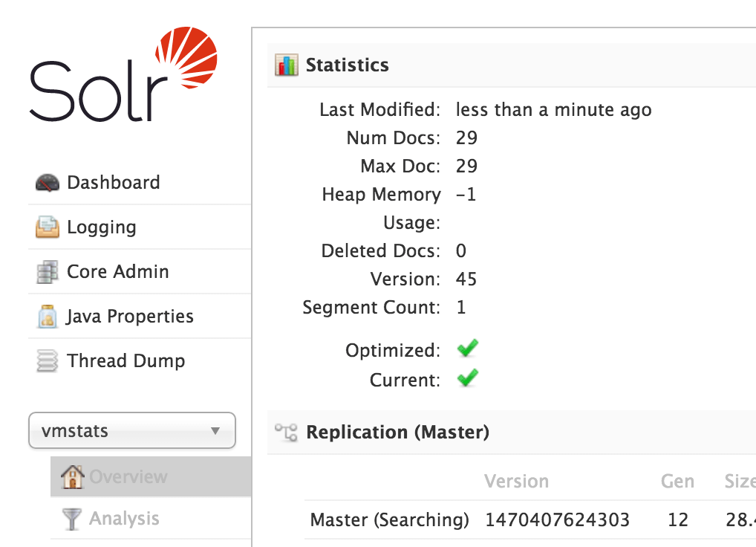756x547 pixels.
Task: Select the Analysis funnel icon
Action: (x=71, y=519)
